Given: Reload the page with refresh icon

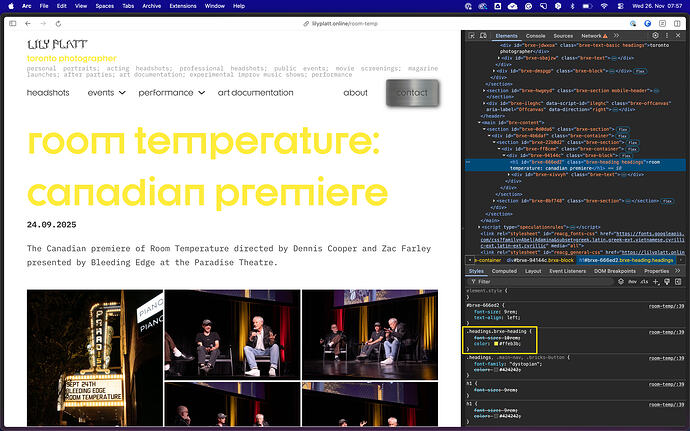Looking at the screenshot, I should (x=58, y=23).
